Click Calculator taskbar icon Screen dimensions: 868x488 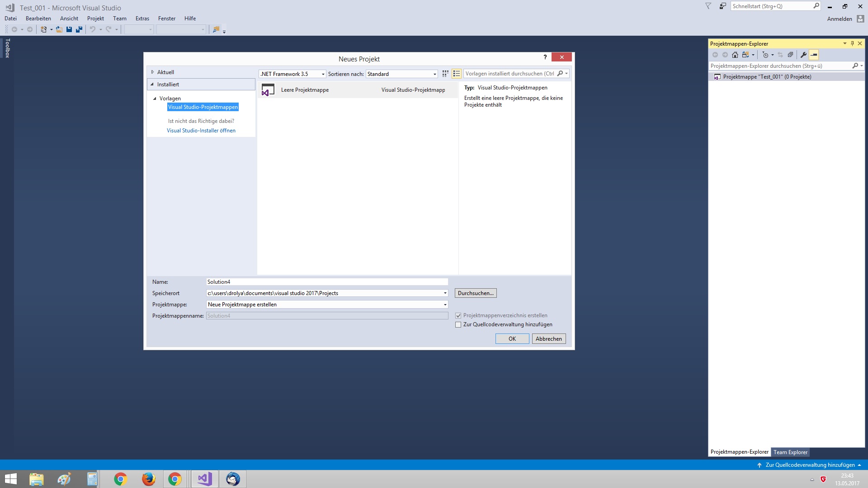(92, 479)
